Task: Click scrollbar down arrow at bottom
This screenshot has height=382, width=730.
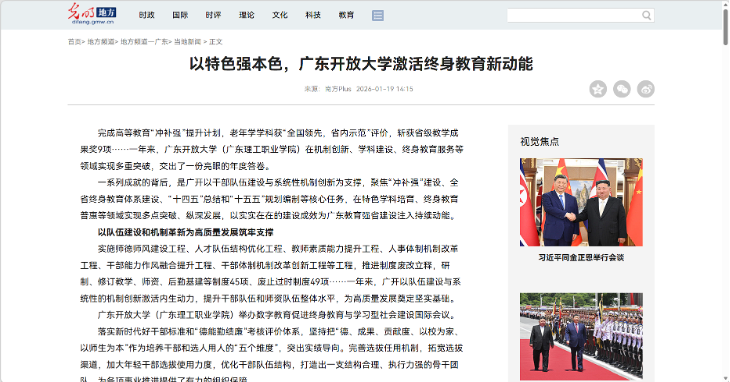Action: (725, 378)
